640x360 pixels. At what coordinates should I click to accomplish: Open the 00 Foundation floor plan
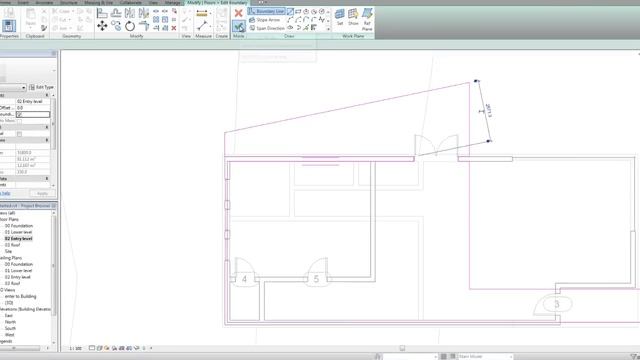(x=19, y=226)
